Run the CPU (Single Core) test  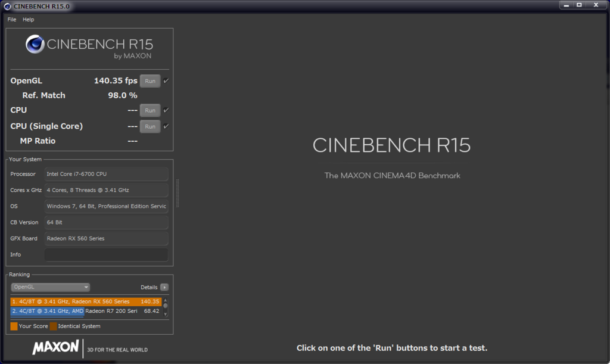tap(150, 126)
